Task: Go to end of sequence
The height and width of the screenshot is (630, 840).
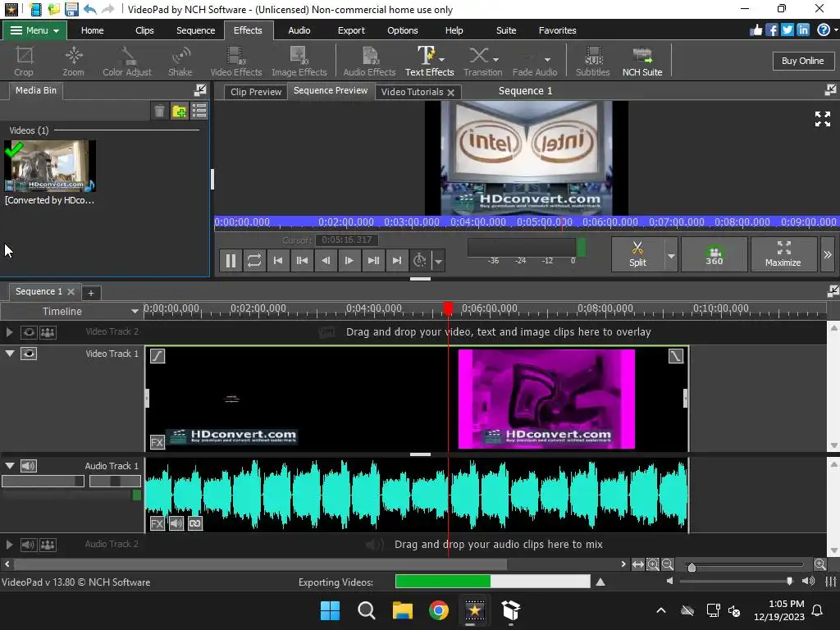Action: [396, 261]
